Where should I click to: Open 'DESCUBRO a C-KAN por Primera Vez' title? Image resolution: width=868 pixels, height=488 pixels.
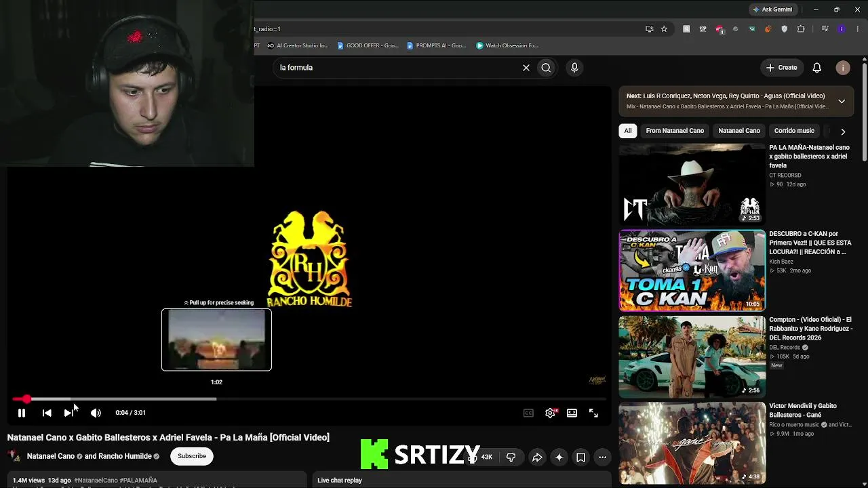click(x=810, y=243)
